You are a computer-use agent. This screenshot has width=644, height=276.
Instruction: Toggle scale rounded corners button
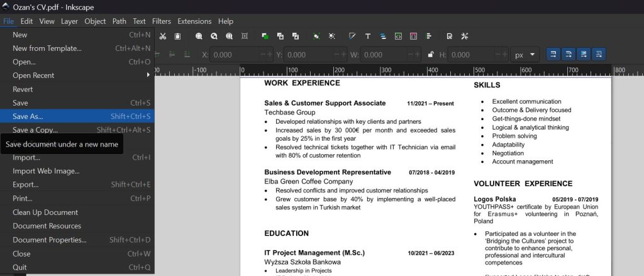(568, 54)
